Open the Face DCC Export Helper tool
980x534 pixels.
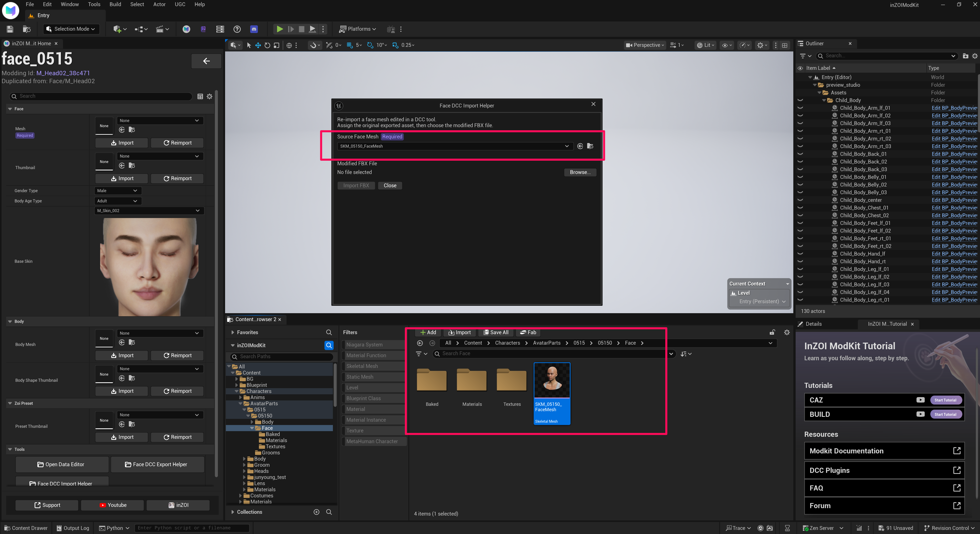click(157, 464)
